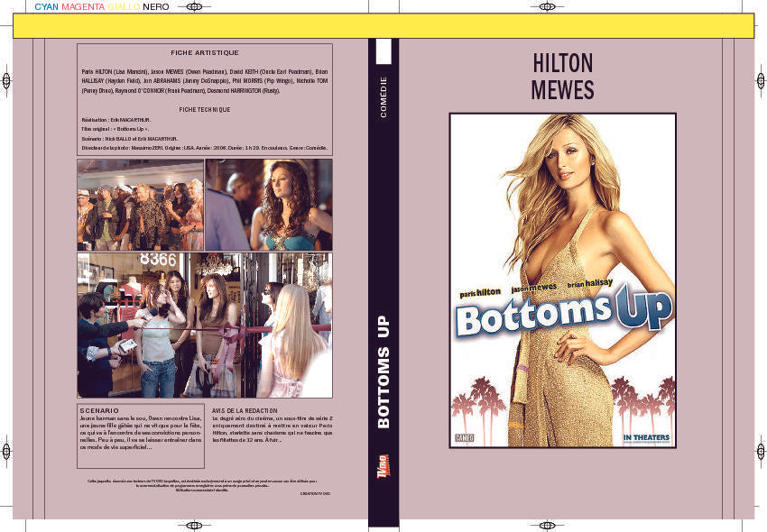Click the lower registration mark on the right edge
Screen dimensions: 767x532
tap(761, 450)
